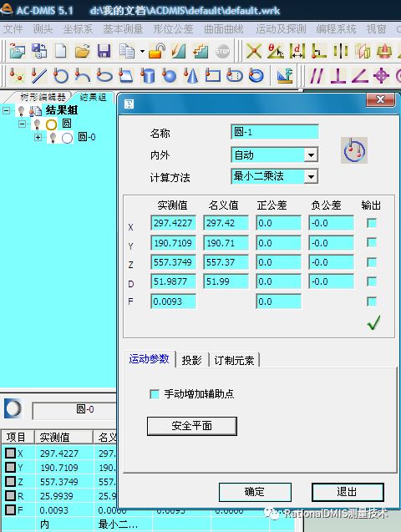Click the copy documents icon
Screen dimensions: 401x532
point(127,51)
